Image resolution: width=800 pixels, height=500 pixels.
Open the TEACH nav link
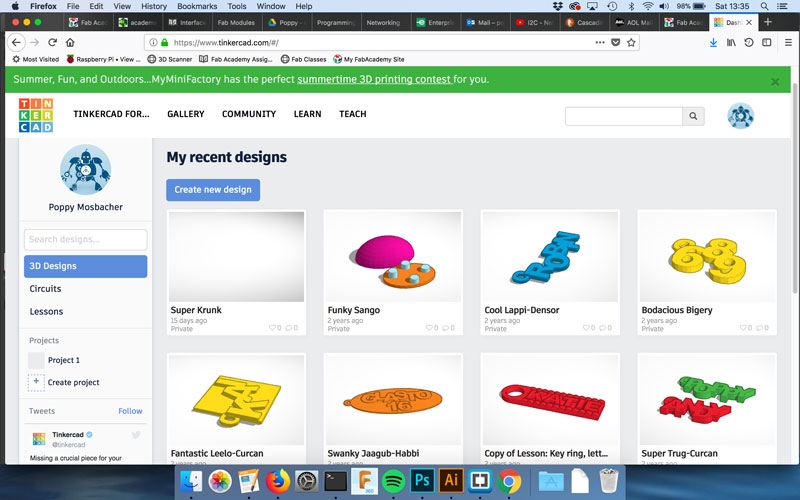click(x=353, y=114)
